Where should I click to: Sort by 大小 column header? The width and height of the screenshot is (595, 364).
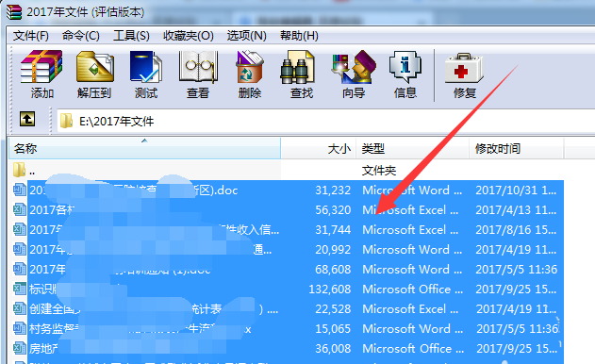point(319,148)
